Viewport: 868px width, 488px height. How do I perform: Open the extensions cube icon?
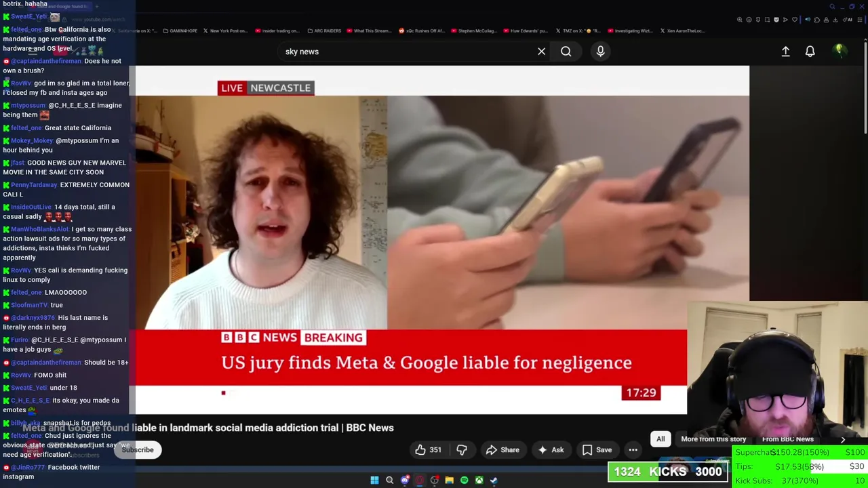pos(817,20)
